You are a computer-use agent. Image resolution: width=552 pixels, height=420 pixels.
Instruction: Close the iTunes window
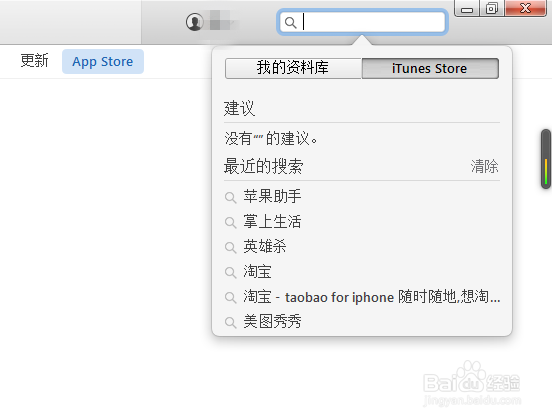525,8
